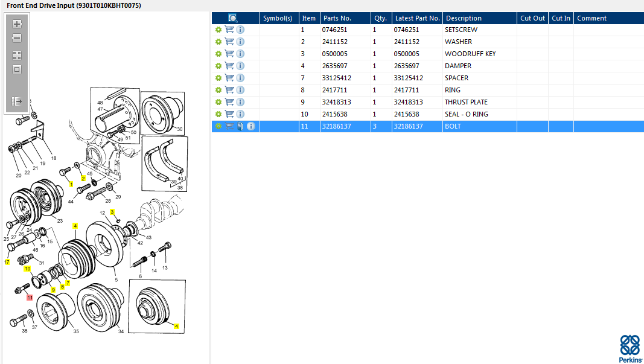Show info for SEAL - O RING row
Viewport: 644px width, 364px height.
(241, 114)
